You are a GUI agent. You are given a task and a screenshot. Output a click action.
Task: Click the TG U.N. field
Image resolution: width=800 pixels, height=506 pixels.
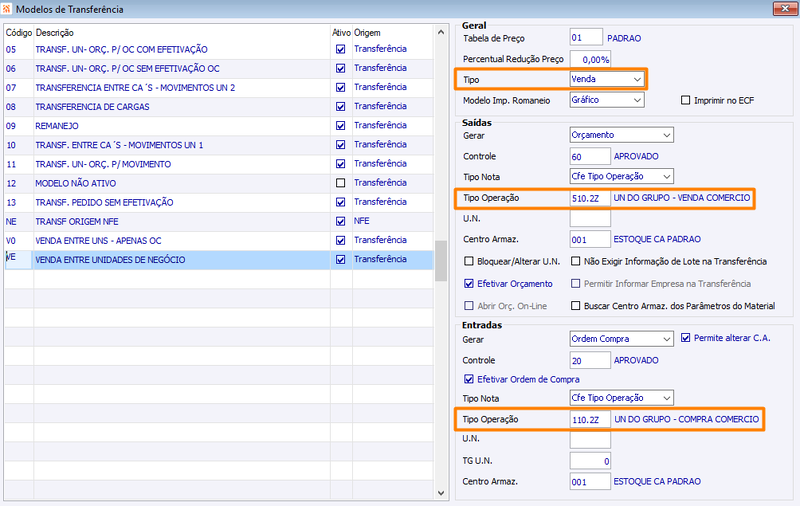point(590,461)
